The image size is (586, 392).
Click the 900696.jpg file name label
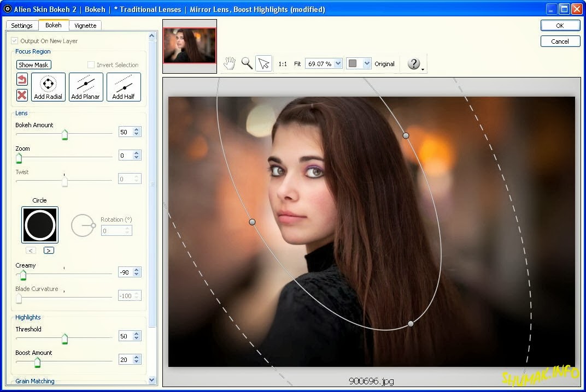click(x=371, y=381)
